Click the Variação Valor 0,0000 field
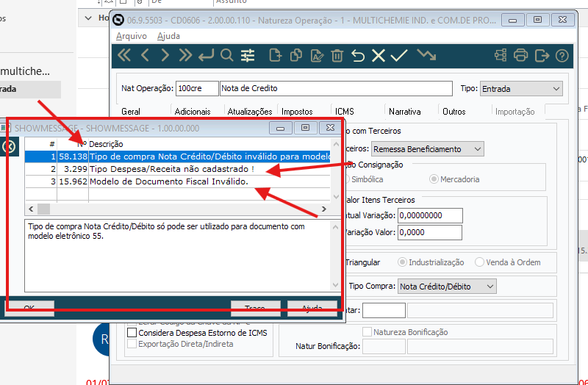This screenshot has width=588, height=385. [430, 232]
